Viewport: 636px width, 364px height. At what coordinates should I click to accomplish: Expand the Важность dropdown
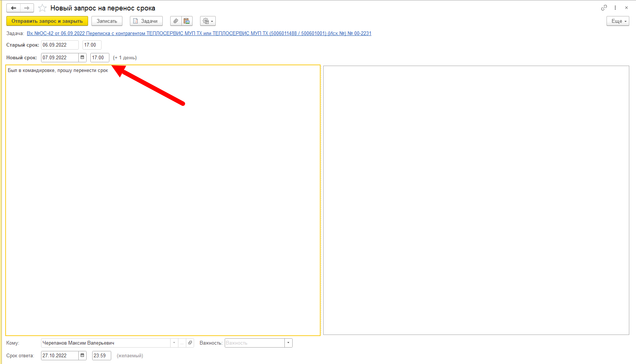(x=289, y=343)
